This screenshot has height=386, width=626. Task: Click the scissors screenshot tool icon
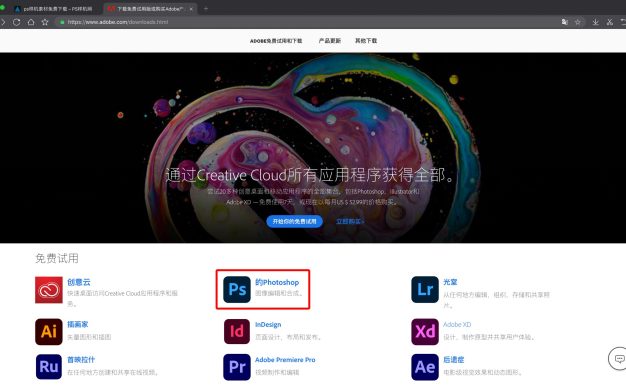(610, 22)
